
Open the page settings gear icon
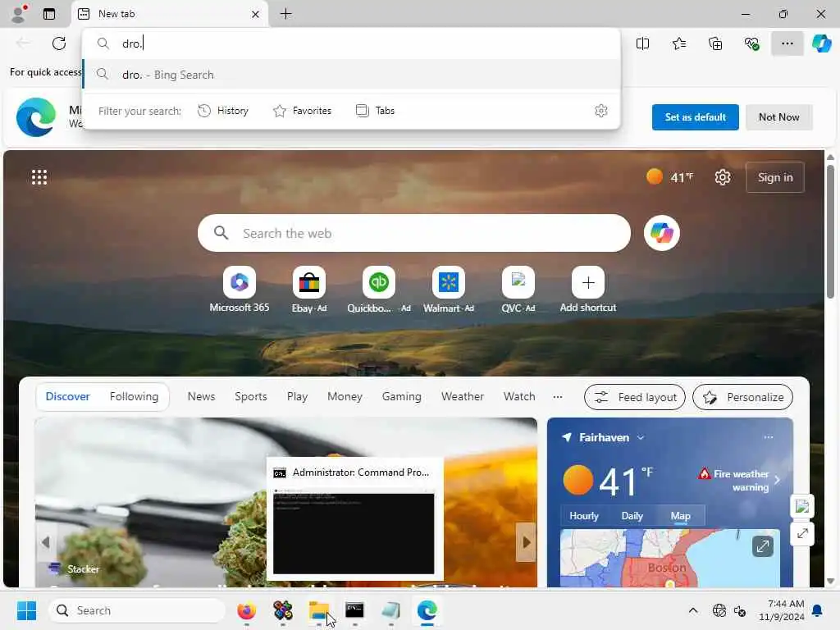723,177
